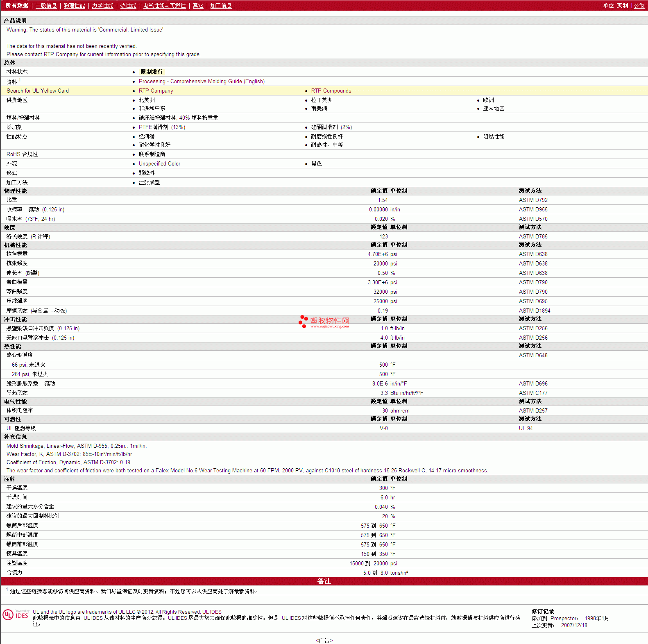Switch to the 其它 tab
This screenshot has width=648, height=644.
point(198,6)
